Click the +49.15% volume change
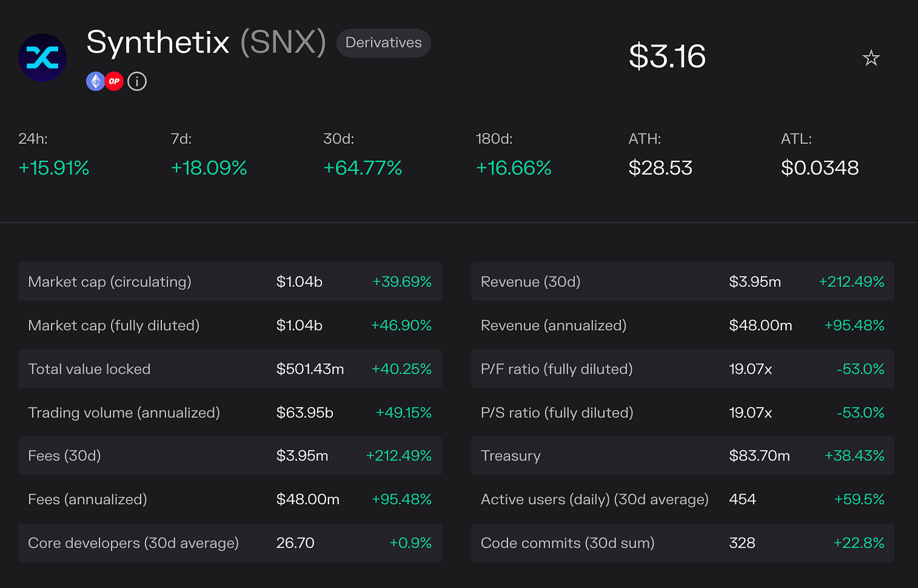 404,412
